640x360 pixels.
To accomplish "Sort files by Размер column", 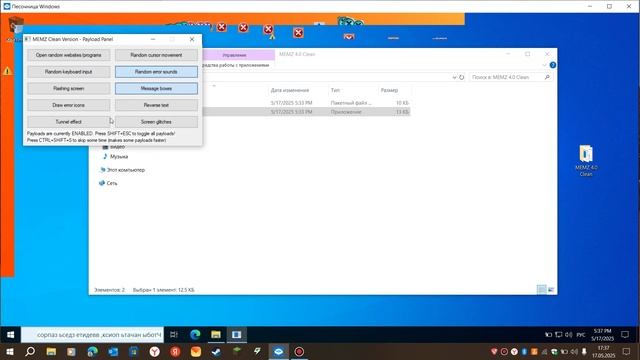I will point(389,90).
